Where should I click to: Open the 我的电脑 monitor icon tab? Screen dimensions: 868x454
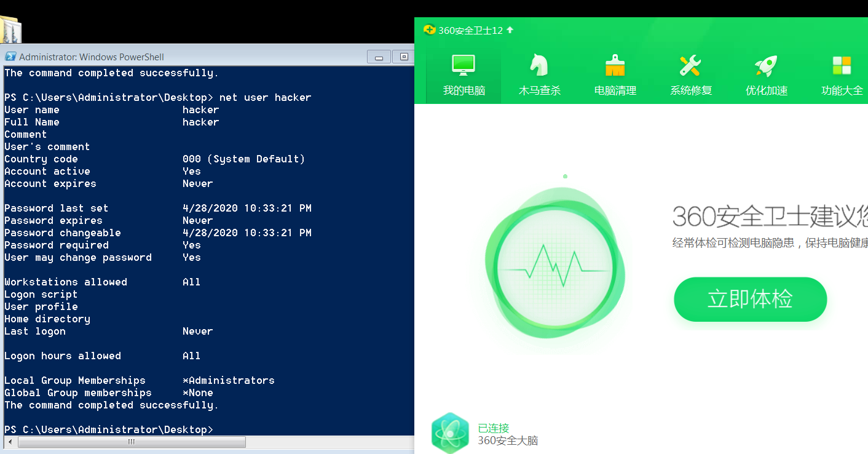pyautogui.click(x=464, y=65)
